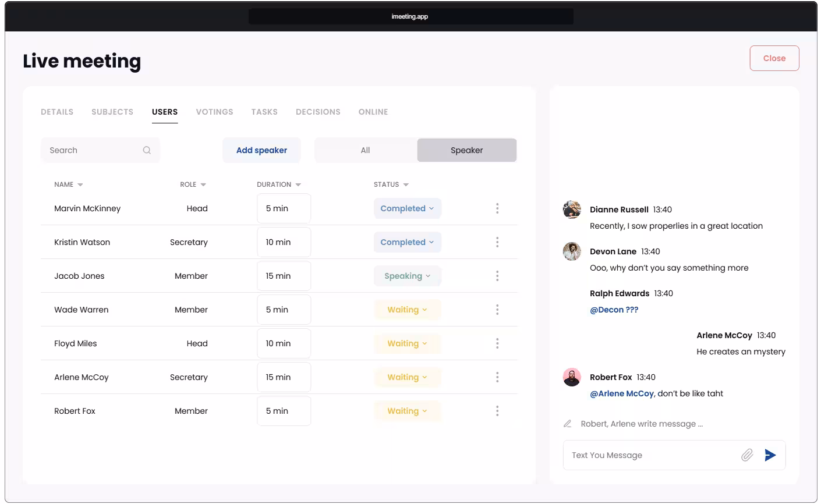Viewport: 821px width, 504px height.
Task: Click Robert Fox's avatar in chat
Action: click(x=572, y=377)
